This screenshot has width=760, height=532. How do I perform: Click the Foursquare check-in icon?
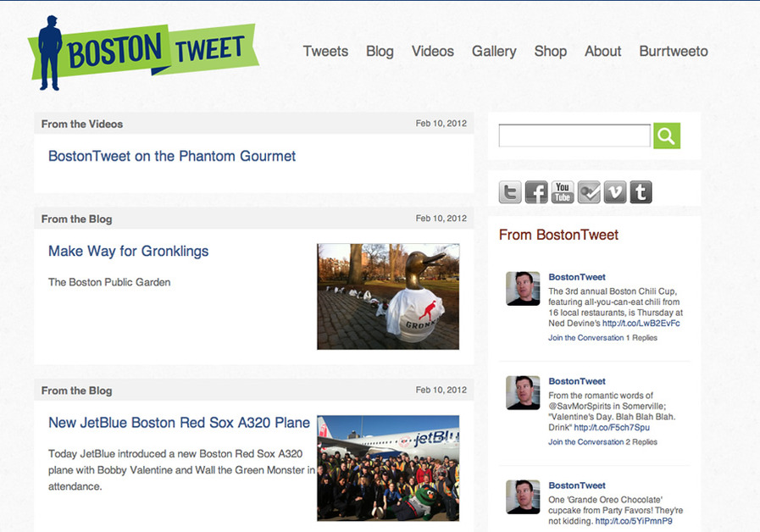[x=589, y=192]
